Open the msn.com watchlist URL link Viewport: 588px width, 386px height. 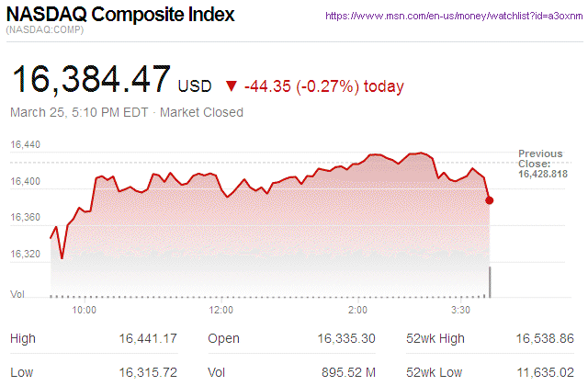456,17
